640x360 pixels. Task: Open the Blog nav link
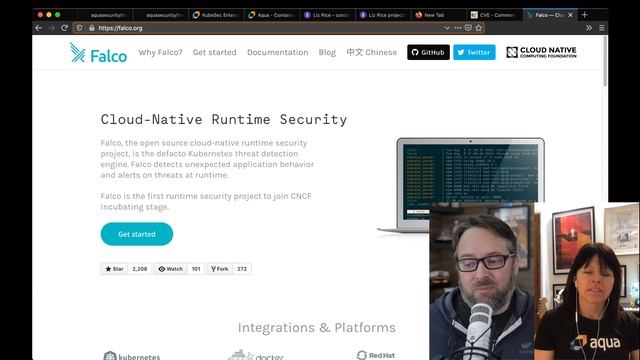point(327,52)
